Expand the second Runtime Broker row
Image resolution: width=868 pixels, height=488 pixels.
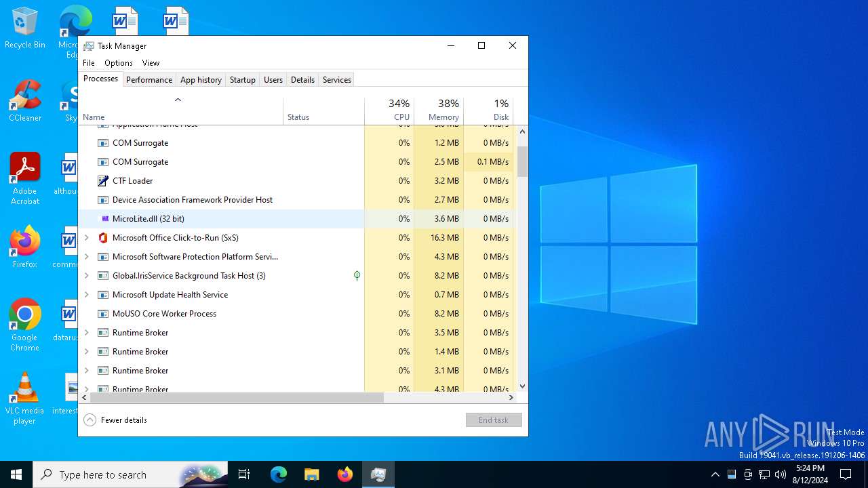(x=86, y=352)
